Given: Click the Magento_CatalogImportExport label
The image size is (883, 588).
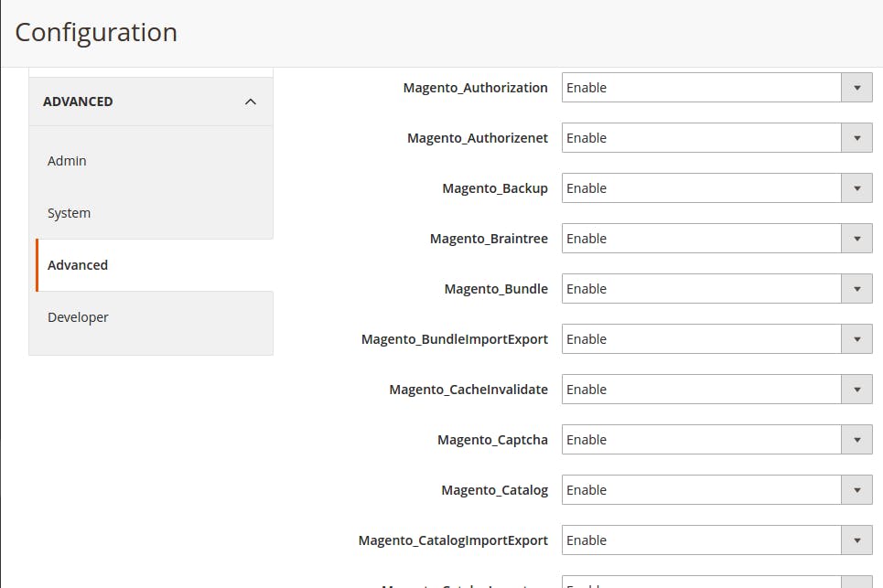Looking at the screenshot, I should pos(453,540).
